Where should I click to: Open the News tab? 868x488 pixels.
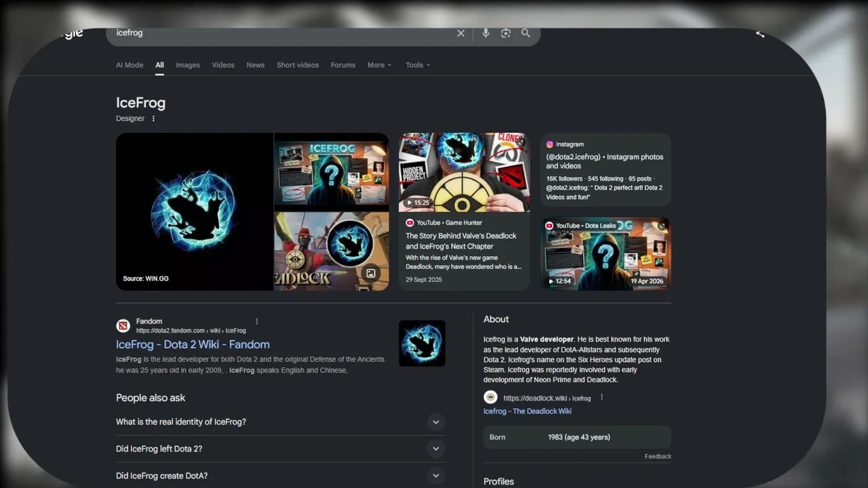click(x=256, y=65)
